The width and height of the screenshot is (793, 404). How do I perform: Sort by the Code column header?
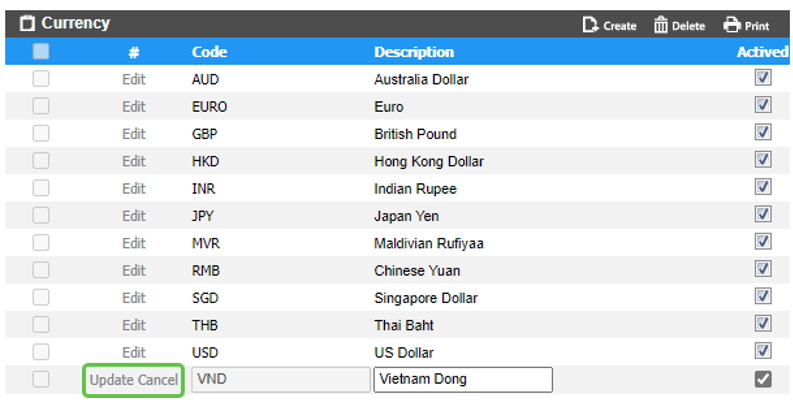[209, 52]
